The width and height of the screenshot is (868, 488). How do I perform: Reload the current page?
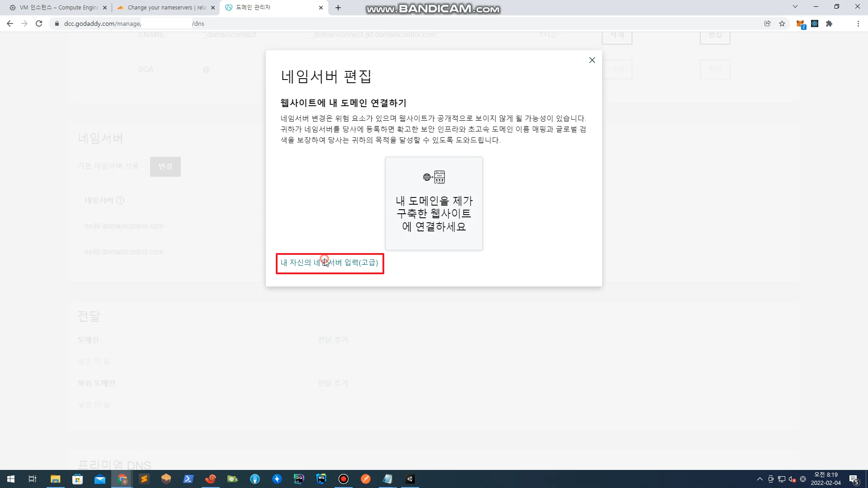[x=39, y=23]
